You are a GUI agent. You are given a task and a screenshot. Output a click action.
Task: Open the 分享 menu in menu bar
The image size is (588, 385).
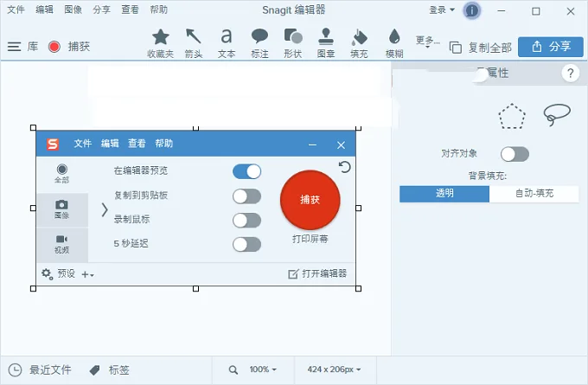coord(101,10)
